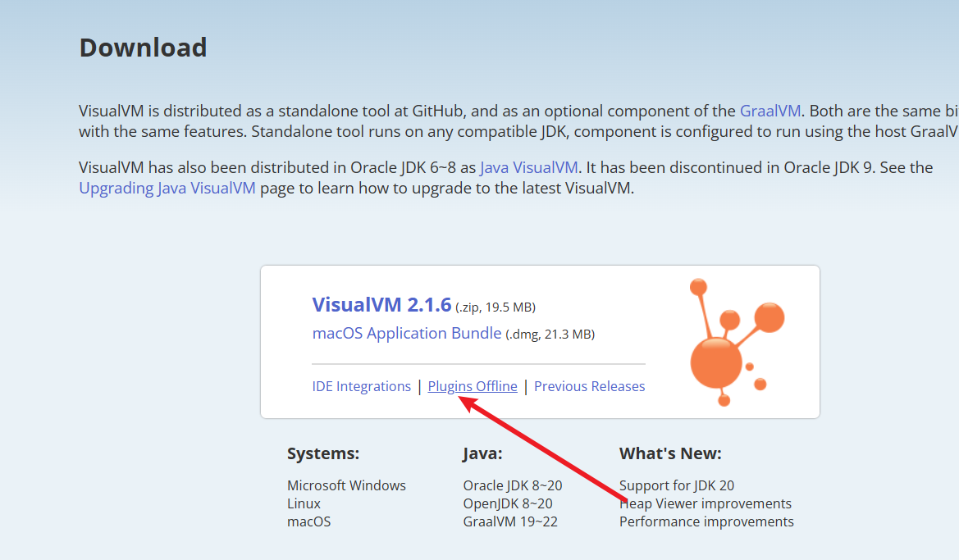Select the VisualVM 2.1.6 heading link

pyautogui.click(x=381, y=304)
